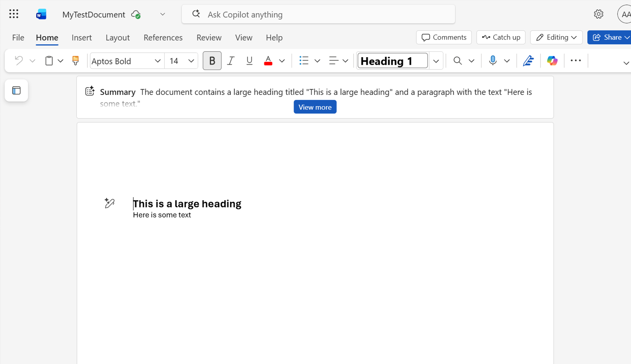Open the Aptos Bold font name dropdown
The image size is (631, 364).
click(x=157, y=61)
